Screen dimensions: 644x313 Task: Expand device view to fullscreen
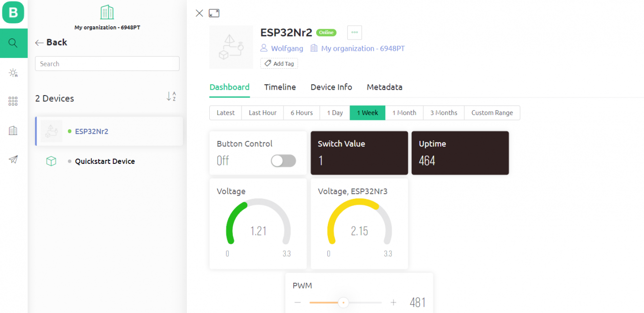coord(214,13)
